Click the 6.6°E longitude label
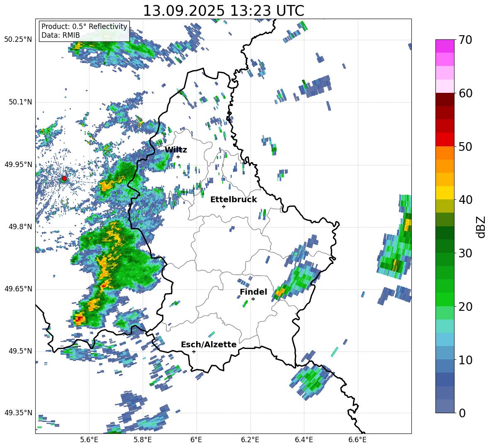This screenshot has width=491, height=448. tap(357, 440)
